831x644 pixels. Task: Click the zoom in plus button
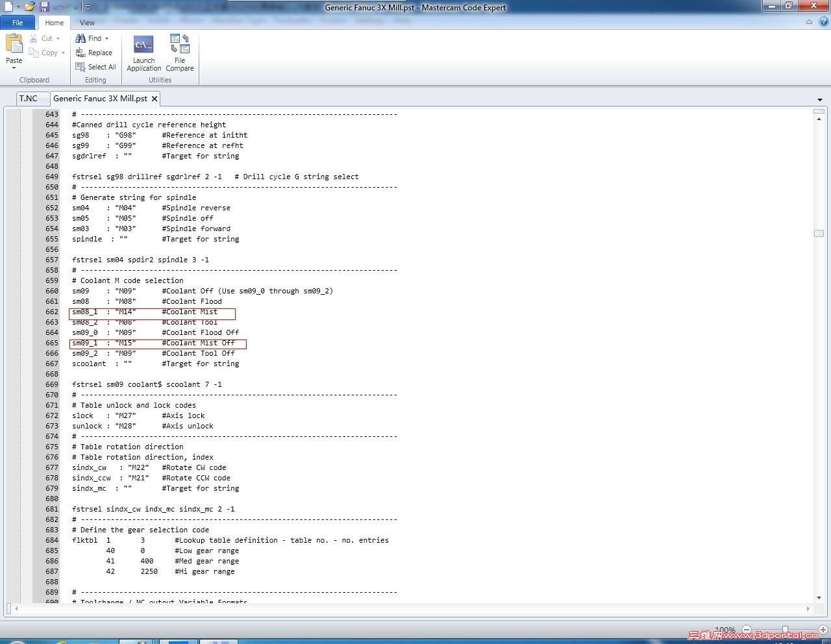point(823,630)
